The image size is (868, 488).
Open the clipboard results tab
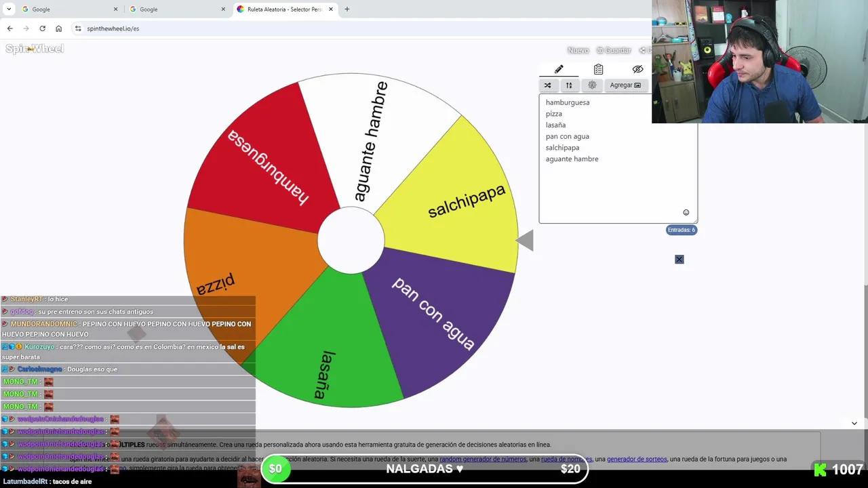[x=598, y=69]
